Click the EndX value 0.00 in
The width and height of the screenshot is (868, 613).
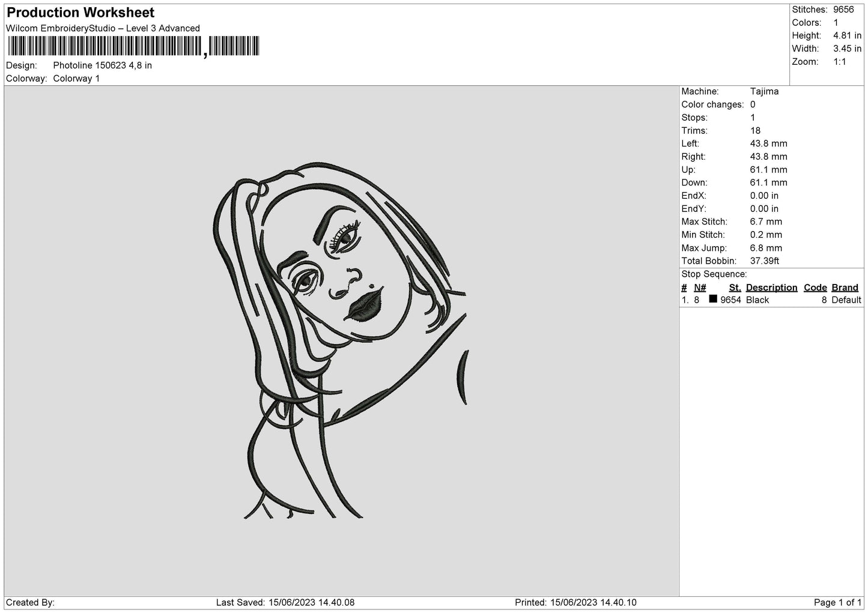764,196
